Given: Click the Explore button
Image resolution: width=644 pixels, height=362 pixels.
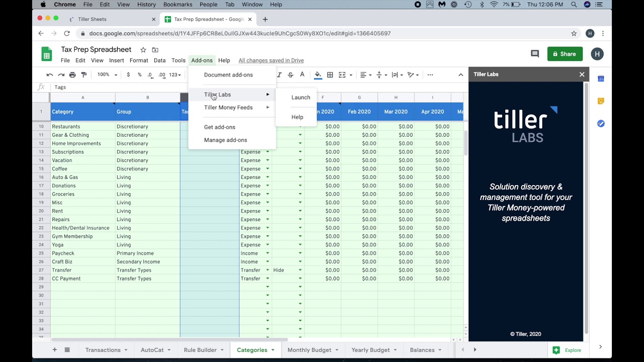Looking at the screenshot, I should click(567, 350).
